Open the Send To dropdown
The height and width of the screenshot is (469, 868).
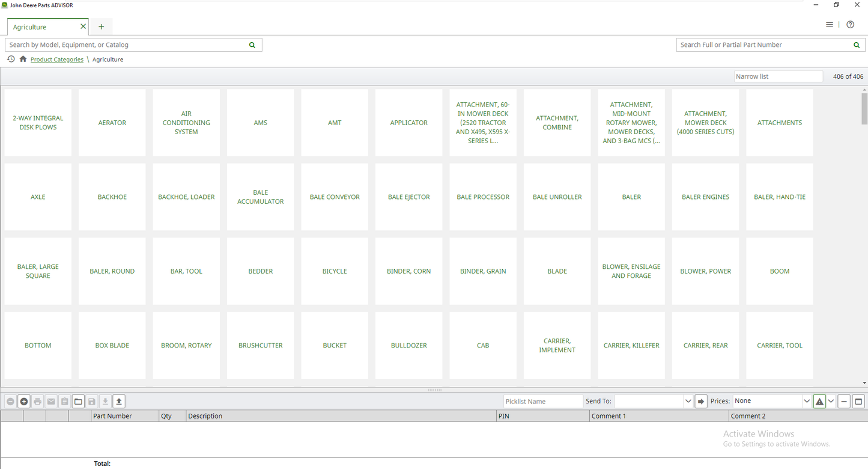click(x=688, y=401)
